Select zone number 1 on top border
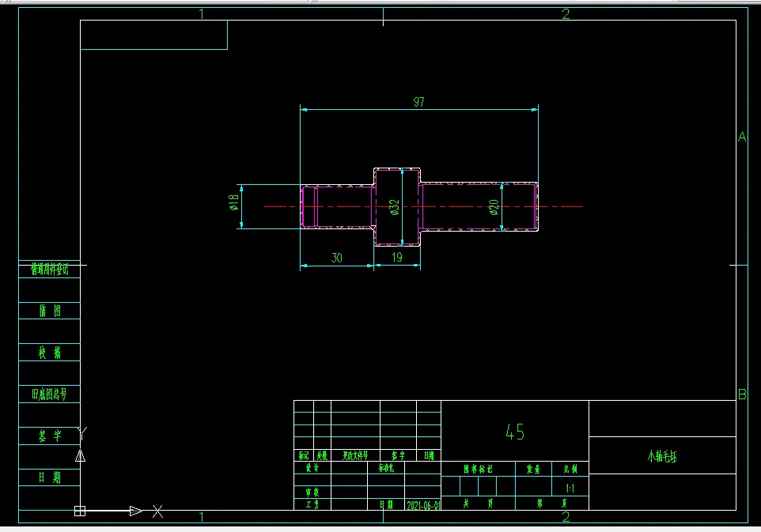The width and height of the screenshot is (761, 532). pos(202,14)
